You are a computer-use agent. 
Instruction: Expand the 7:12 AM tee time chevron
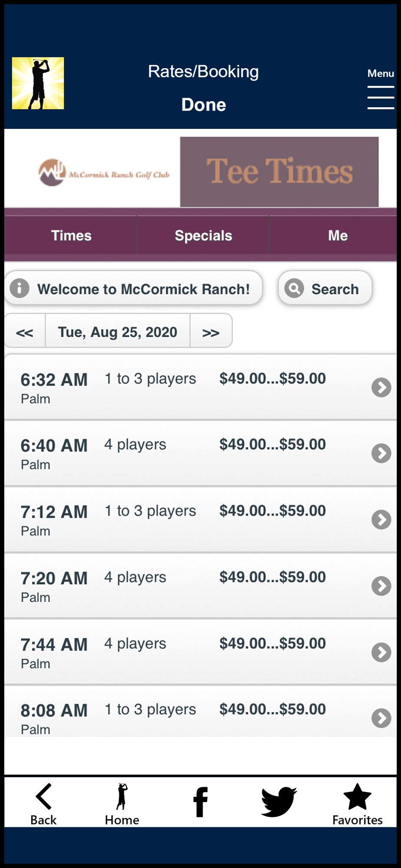(x=381, y=519)
